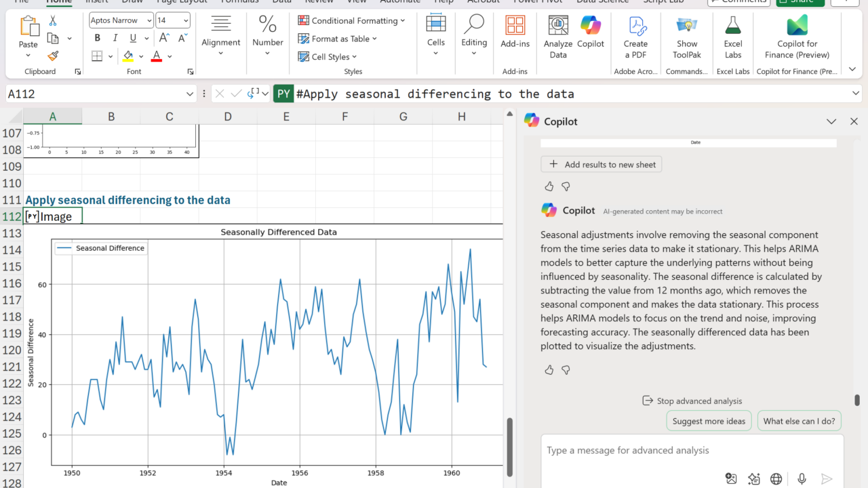The width and height of the screenshot is (868, 488).
Task: Open Analyze Data from the ribbon
Action: (x=558, y=37)
